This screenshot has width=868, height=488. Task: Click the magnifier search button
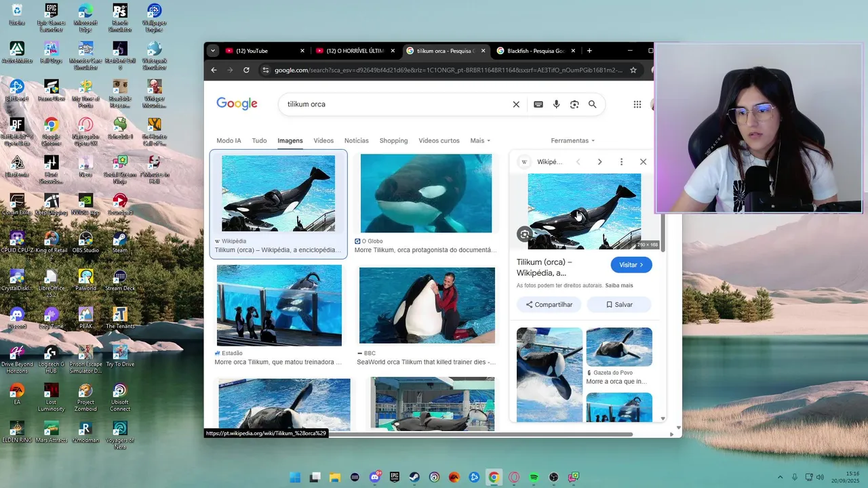(593, 104)
